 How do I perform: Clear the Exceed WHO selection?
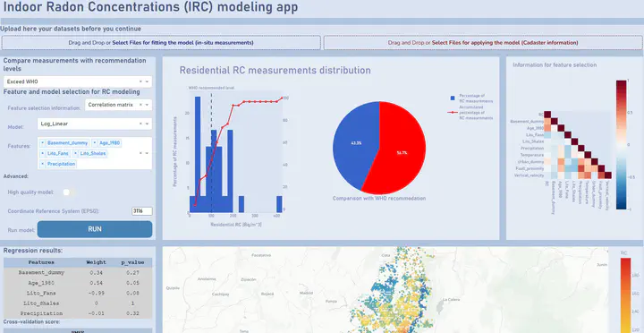tap(140, 81)
